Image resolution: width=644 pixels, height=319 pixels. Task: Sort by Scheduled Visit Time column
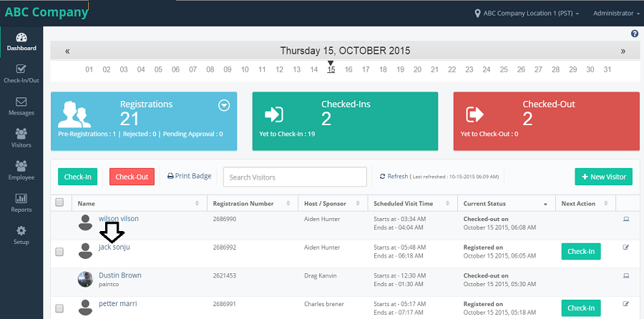tap(412, 203)
